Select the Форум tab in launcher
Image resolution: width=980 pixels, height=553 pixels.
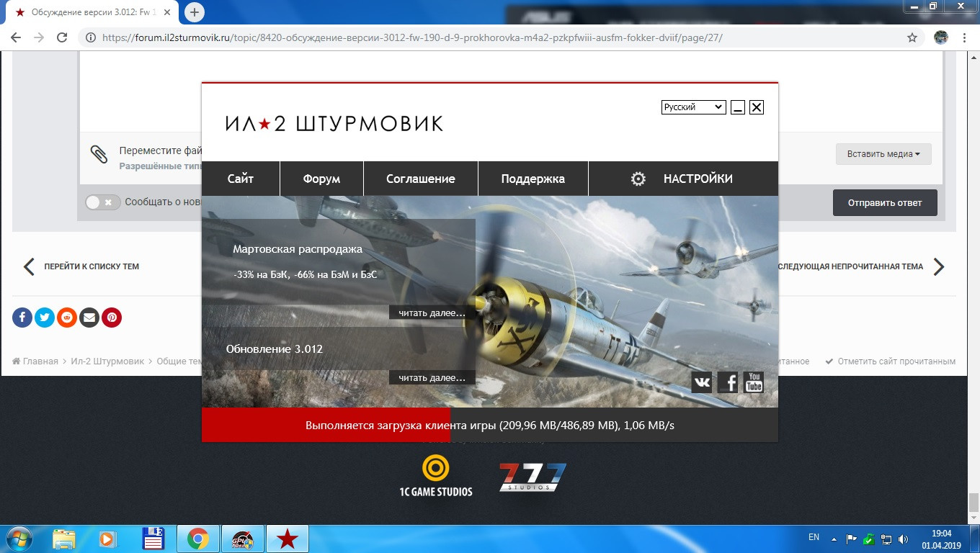click(321, 179)
